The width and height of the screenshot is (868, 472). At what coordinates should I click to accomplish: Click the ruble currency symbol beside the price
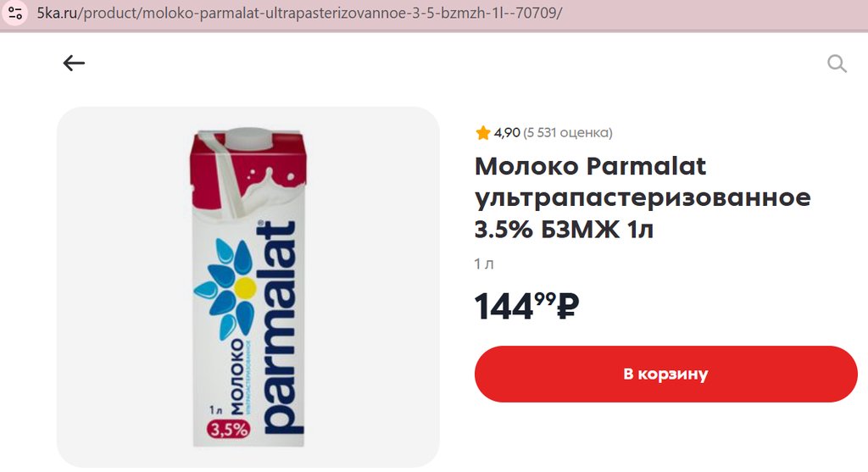coord(568,307)
